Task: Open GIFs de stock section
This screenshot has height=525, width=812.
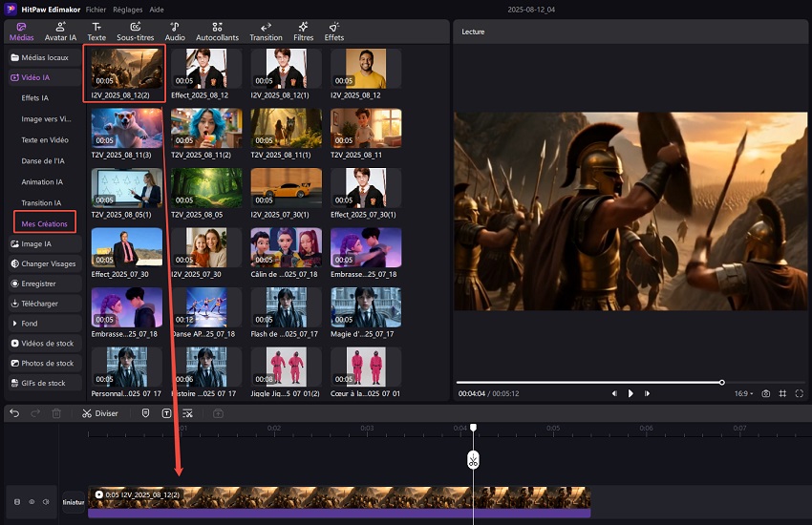Action: (45, 384)
